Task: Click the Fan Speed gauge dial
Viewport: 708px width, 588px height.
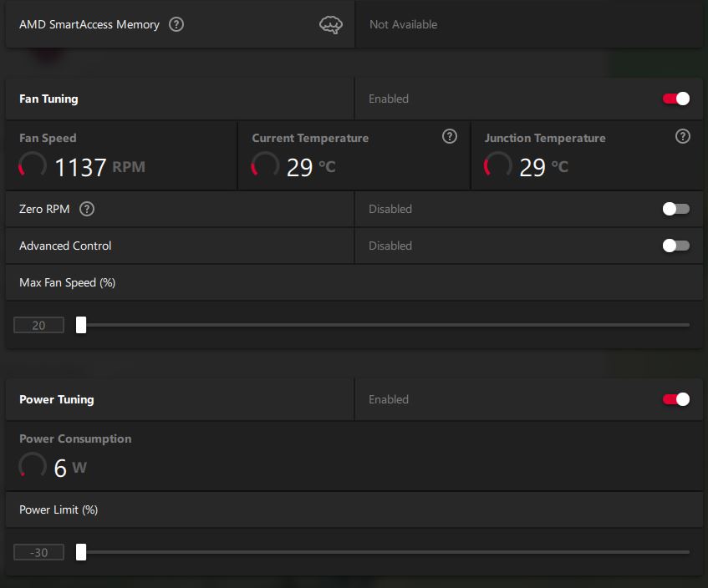Action: tap(33, 165)
